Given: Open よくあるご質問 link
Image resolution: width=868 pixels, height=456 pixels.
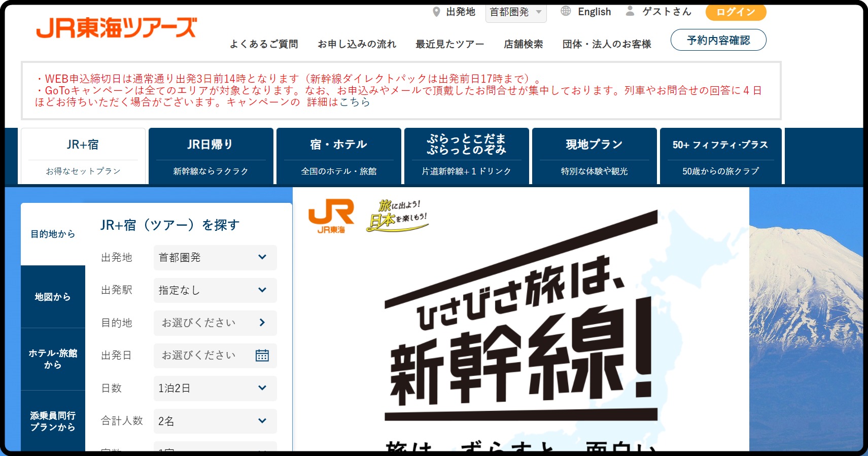Looking at the screenshot, I should (264, 44).
